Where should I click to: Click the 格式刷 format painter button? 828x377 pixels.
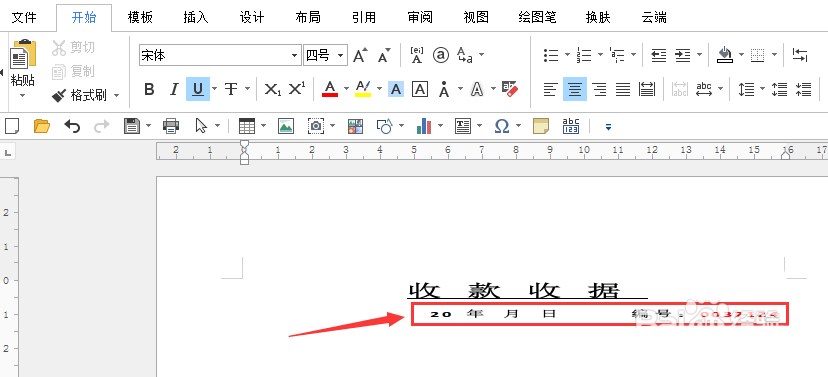point(81,96)
